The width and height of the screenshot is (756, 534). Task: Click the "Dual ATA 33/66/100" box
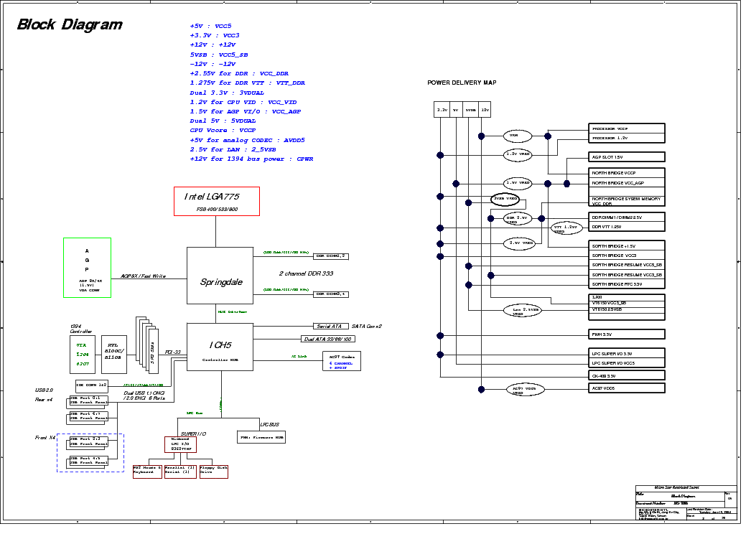pyautogui.click(x=328, y=339)
